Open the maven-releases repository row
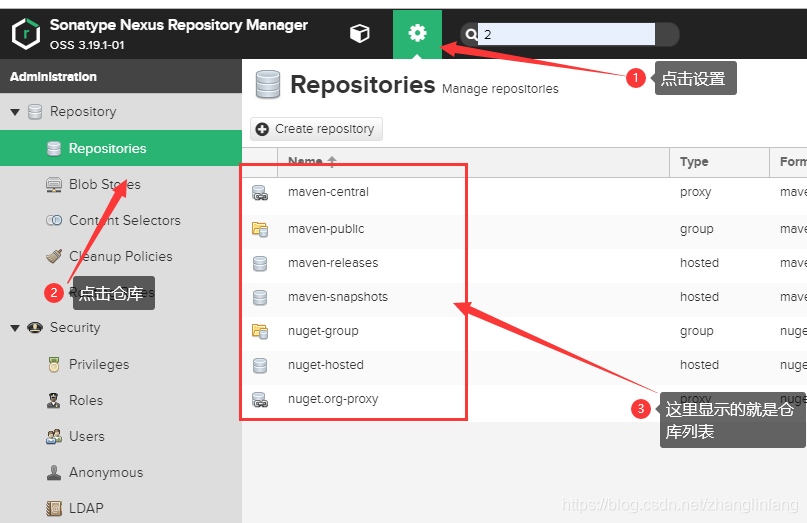 coord(524,263)
